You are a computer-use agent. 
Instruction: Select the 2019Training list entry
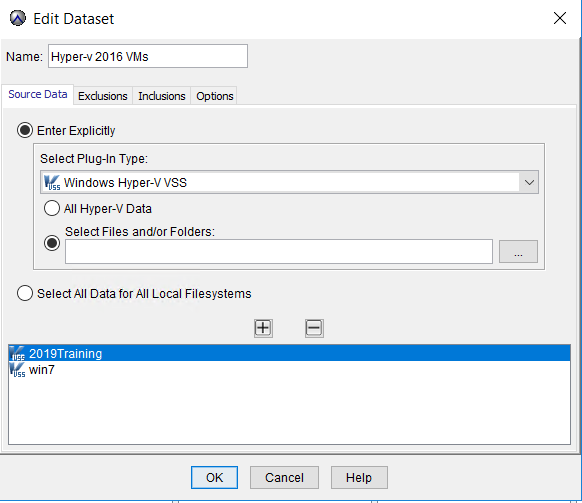[289, 353]
